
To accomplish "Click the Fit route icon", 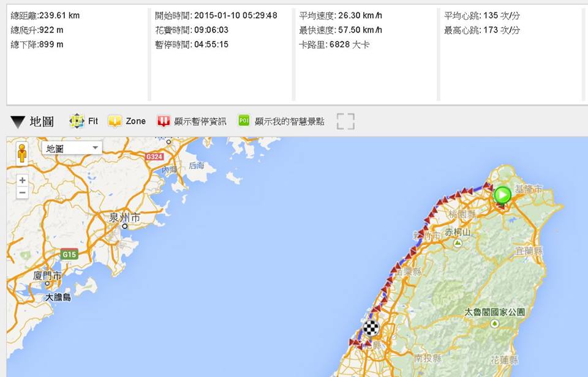I will click(77, 121).
